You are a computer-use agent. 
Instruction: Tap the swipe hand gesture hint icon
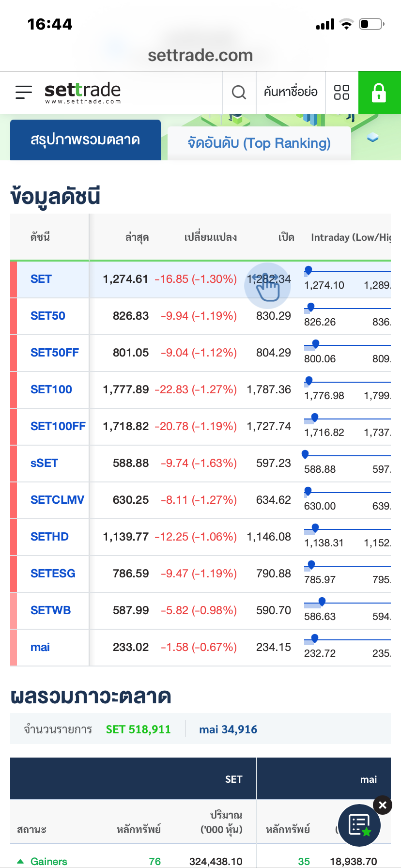[x=267, y=286]
